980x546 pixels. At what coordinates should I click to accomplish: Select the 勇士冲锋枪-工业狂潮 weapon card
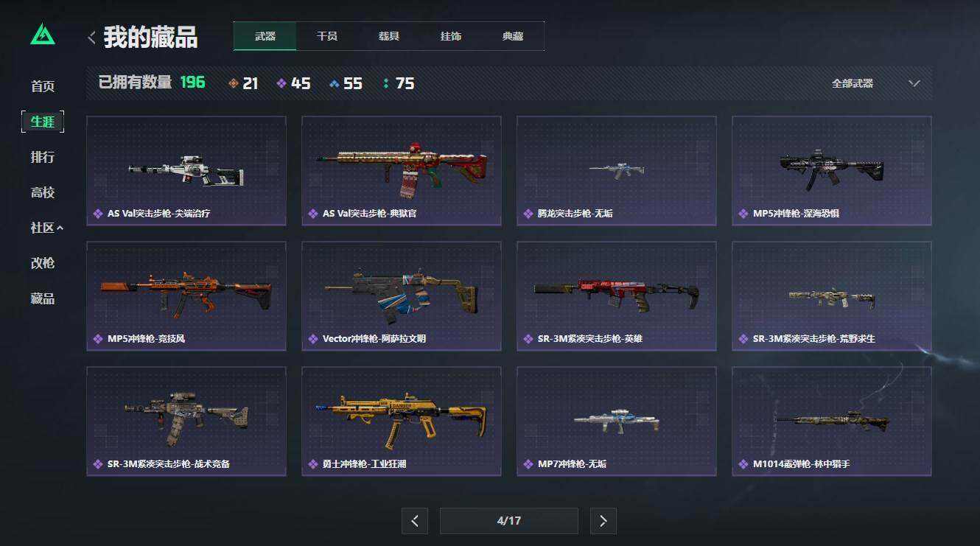click(402, 421)
